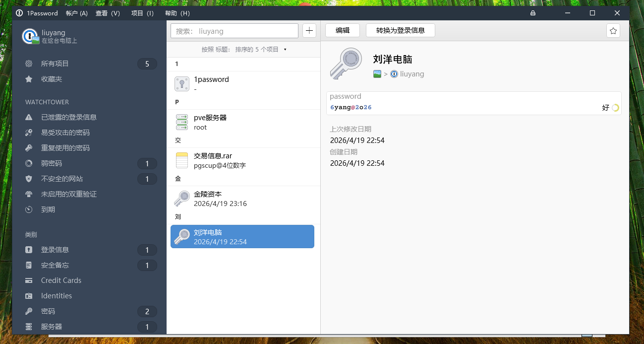
Task: Open the 帐户 (A) menu
Action: coord(77,13)
